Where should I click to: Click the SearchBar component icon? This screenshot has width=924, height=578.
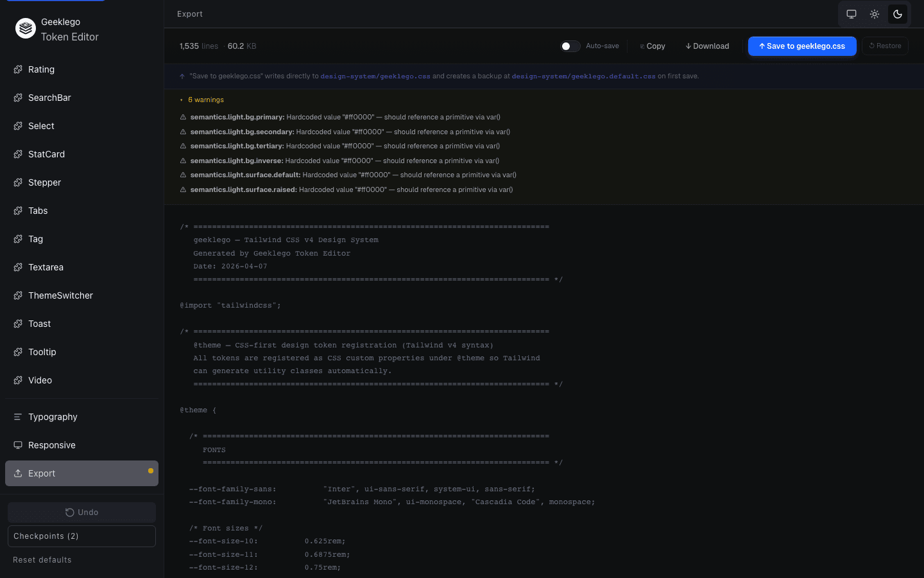click(x=18, y=98)
